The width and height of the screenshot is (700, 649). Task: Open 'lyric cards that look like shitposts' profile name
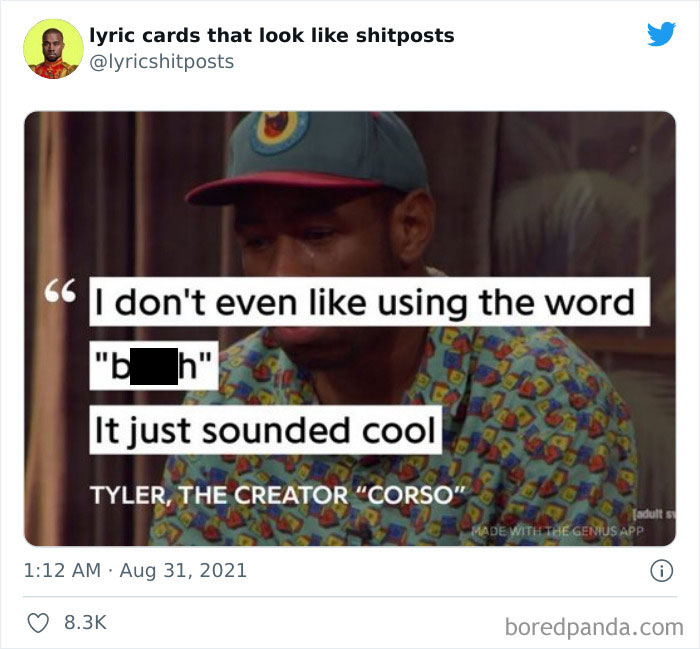click(x=272, y=35)
